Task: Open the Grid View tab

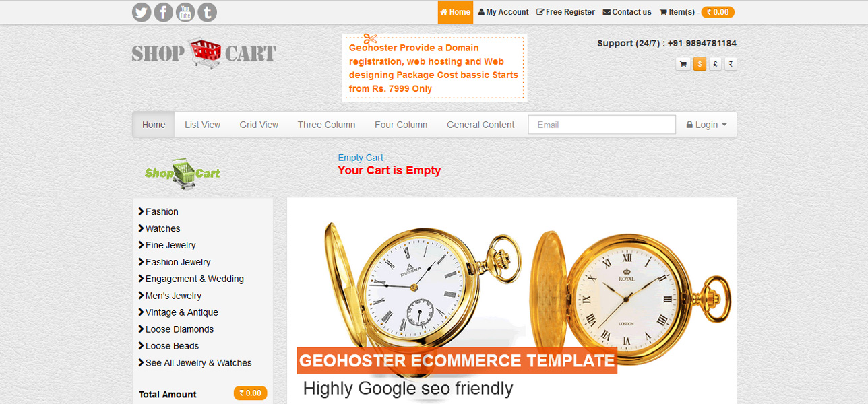Action: 259,125
